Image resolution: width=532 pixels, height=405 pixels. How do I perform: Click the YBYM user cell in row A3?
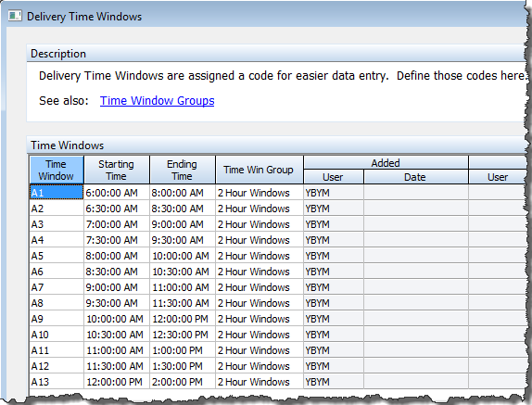pos(334,224)
